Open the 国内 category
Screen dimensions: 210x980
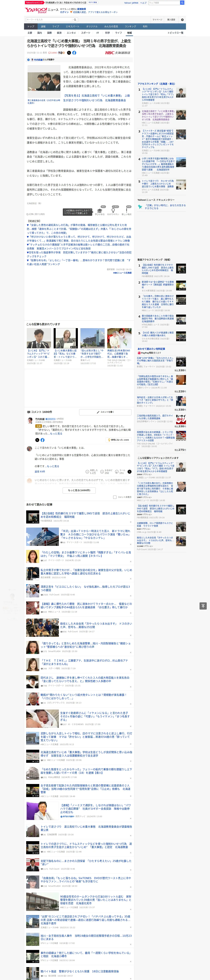[x=39, y=33]
